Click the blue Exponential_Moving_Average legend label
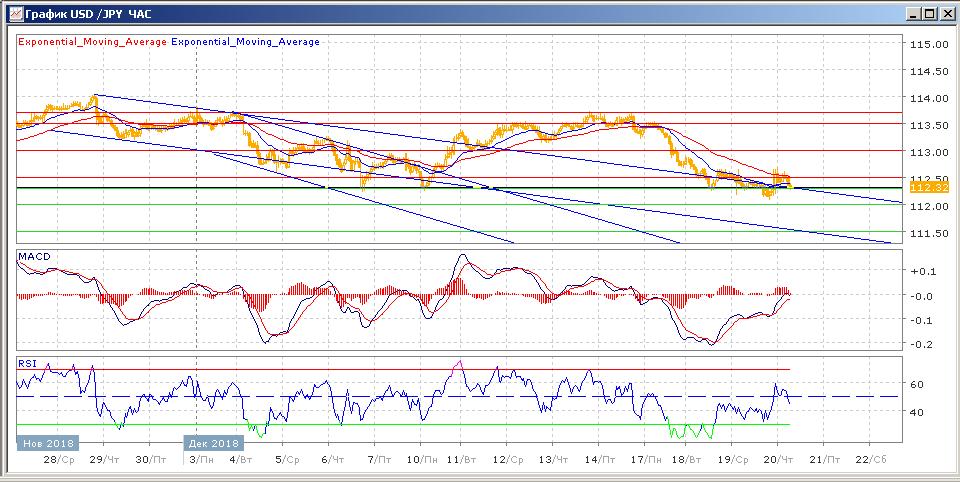Image resolution: width=960 pixels, height=482 pixels. (x=246, y=42)
